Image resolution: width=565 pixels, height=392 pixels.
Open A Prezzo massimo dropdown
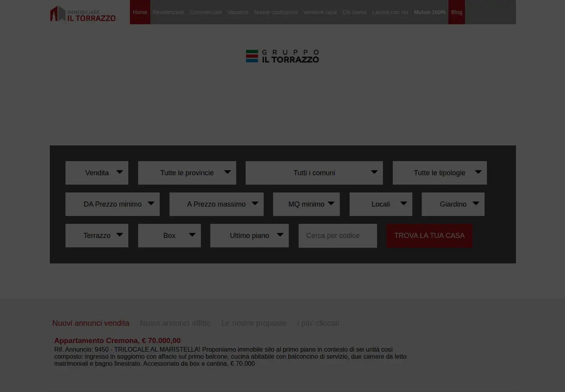pyautogui.click(x=217, y=204)
